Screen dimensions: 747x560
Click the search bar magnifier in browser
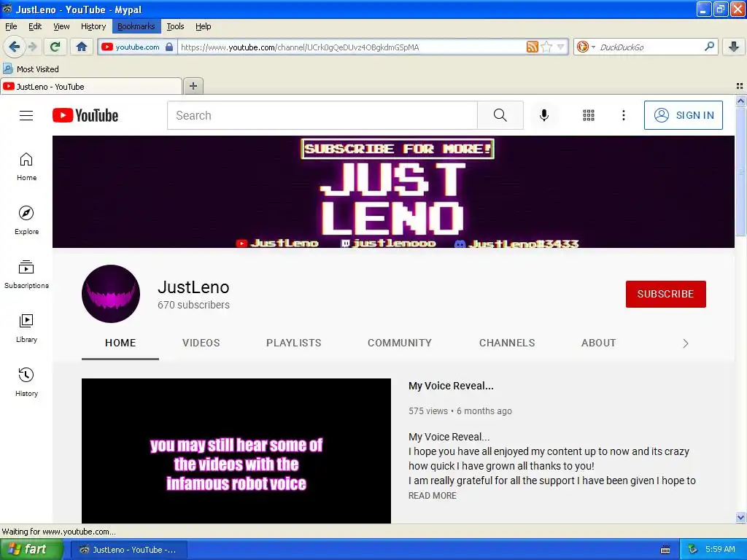(x=709, y=47)
